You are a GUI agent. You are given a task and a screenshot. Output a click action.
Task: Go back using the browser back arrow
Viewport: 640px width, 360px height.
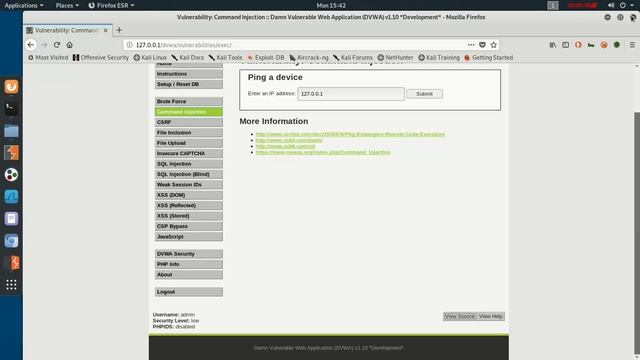31,45
